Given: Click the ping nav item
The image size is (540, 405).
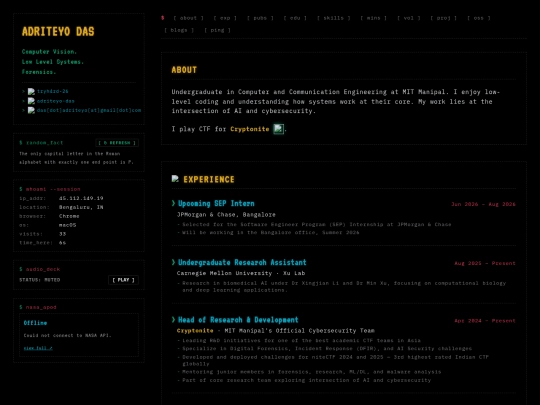Looking at the screenshot, I should [x=217, y=30].
